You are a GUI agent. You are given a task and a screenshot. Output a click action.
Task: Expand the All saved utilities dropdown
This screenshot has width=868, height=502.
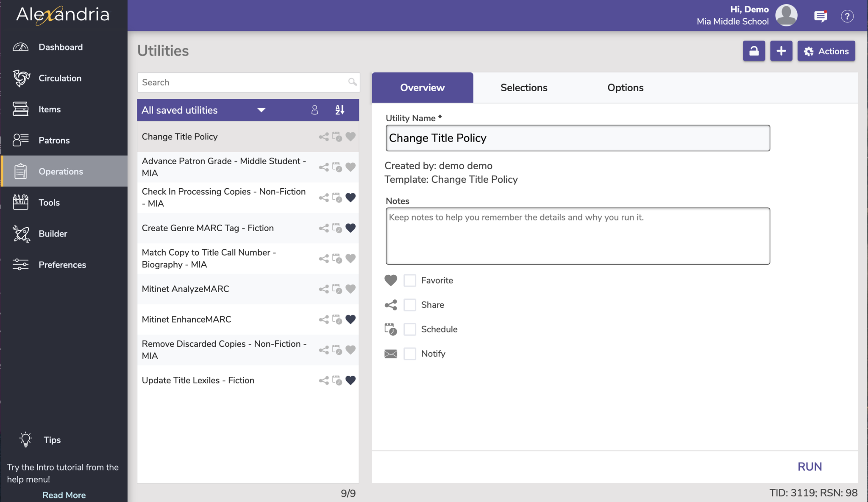pyautogui.click(x=261, y=110)
